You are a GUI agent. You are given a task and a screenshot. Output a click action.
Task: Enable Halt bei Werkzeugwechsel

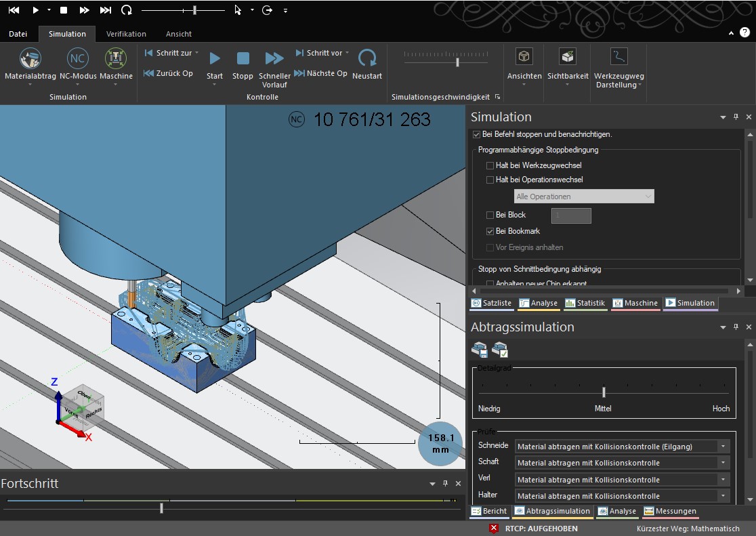(x=490, y=165)
